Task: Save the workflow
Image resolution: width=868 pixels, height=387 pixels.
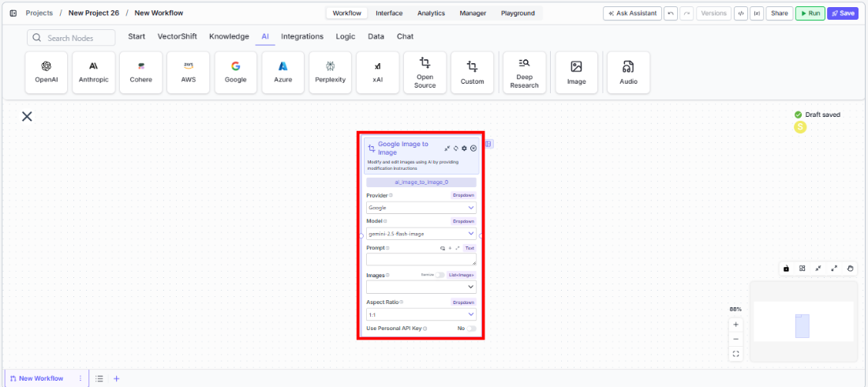Action: coord(843,13)
